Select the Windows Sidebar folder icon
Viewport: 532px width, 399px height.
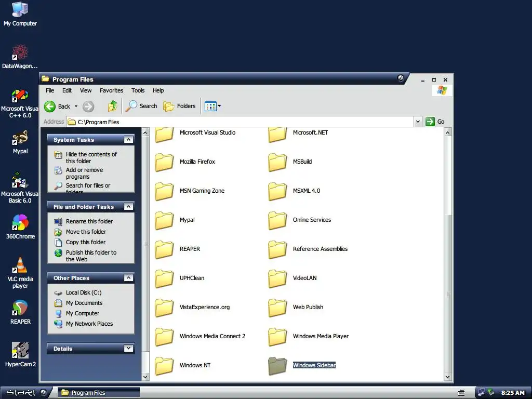(x=277, y=366)
